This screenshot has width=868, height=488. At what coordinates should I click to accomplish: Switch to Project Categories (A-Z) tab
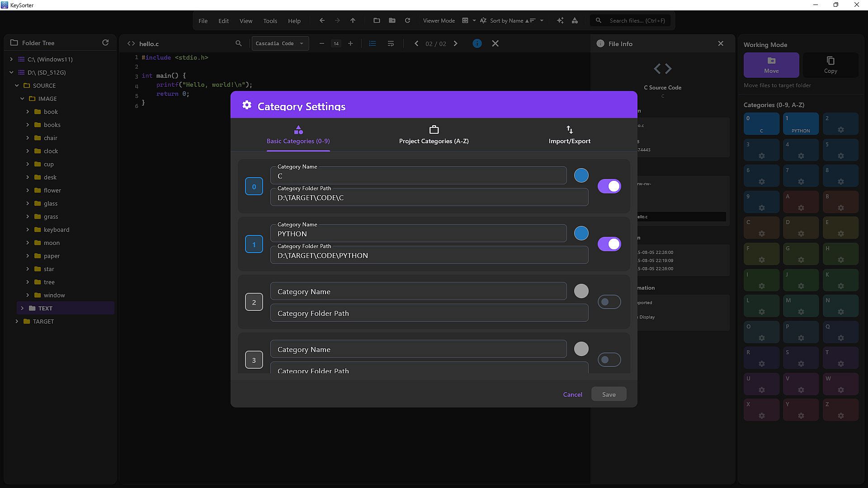click(x=434, y=135)
